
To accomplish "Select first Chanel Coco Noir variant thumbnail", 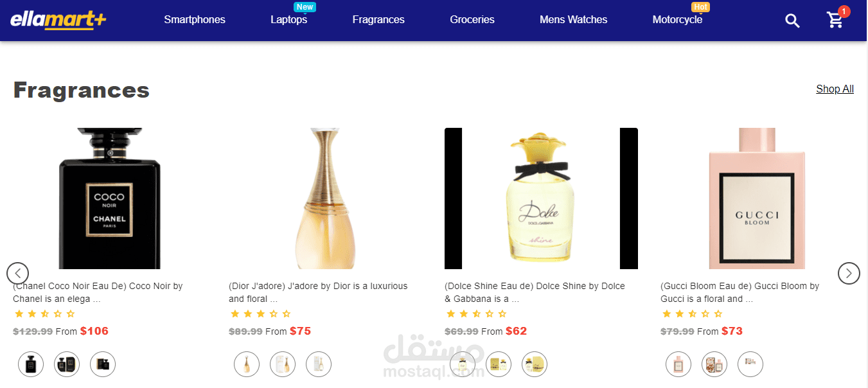I will (x=31, y=364).
